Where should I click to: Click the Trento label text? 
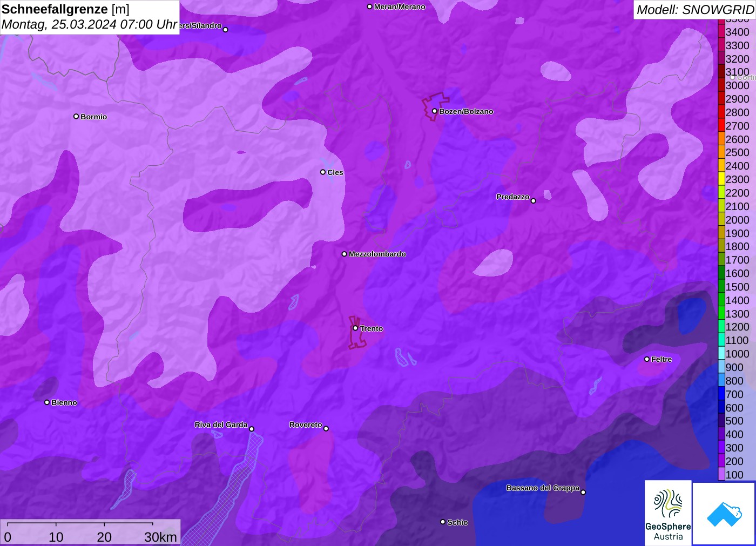click(x=372, y=328)
